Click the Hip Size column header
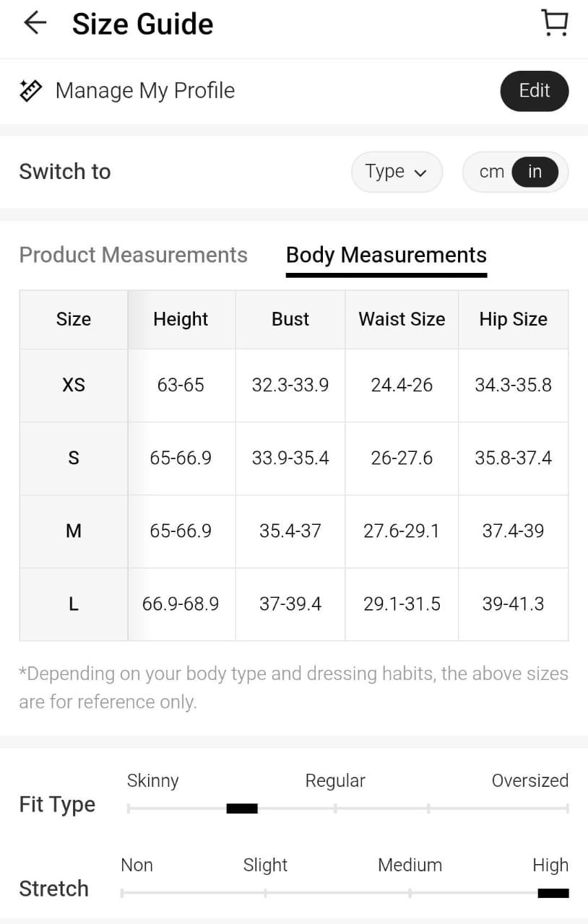 click(513, 320)
